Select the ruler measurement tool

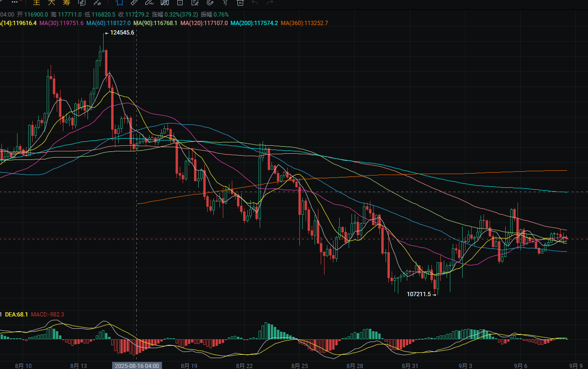(135, 3)
